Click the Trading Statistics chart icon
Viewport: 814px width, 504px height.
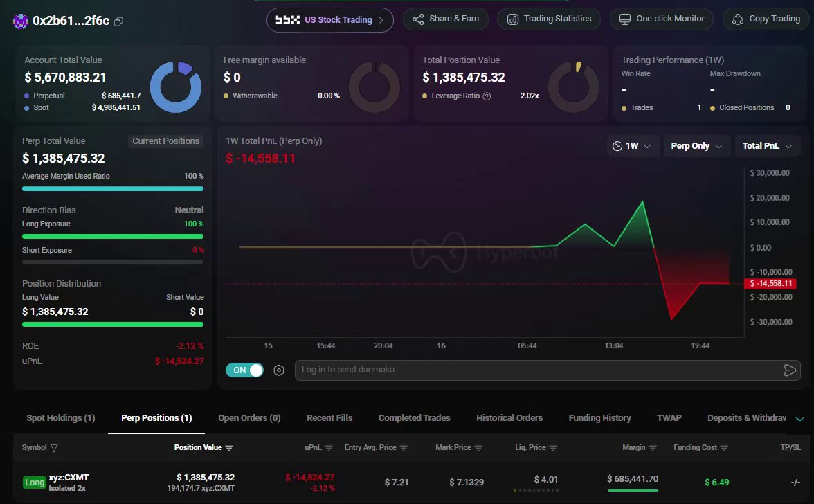pos(512,19)
